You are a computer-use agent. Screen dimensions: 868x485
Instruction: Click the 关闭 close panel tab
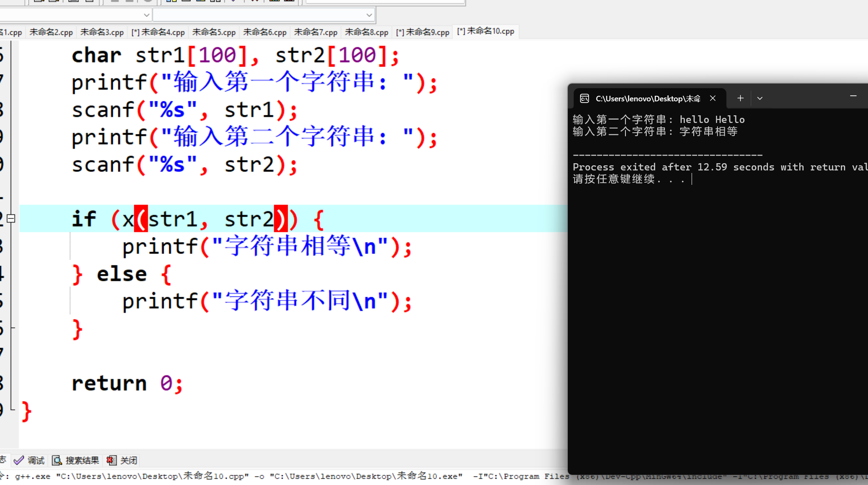point(123,460)
